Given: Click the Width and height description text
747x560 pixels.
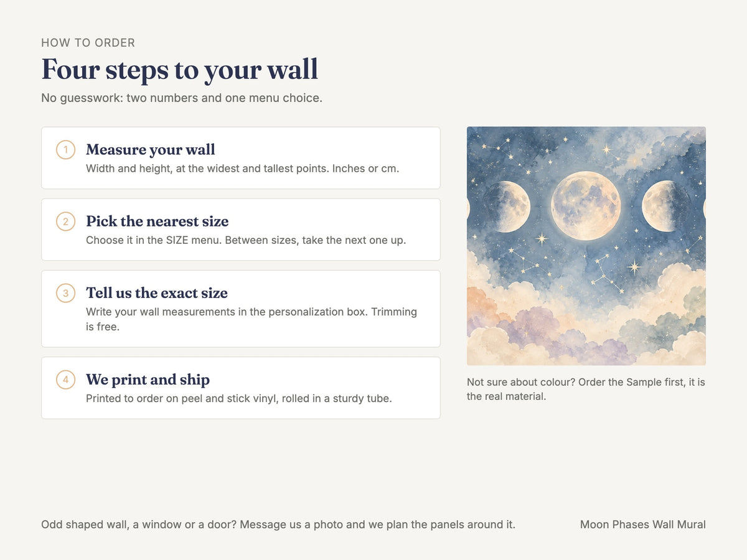Looking at the screenshot, I should click(x=243, y=169).
